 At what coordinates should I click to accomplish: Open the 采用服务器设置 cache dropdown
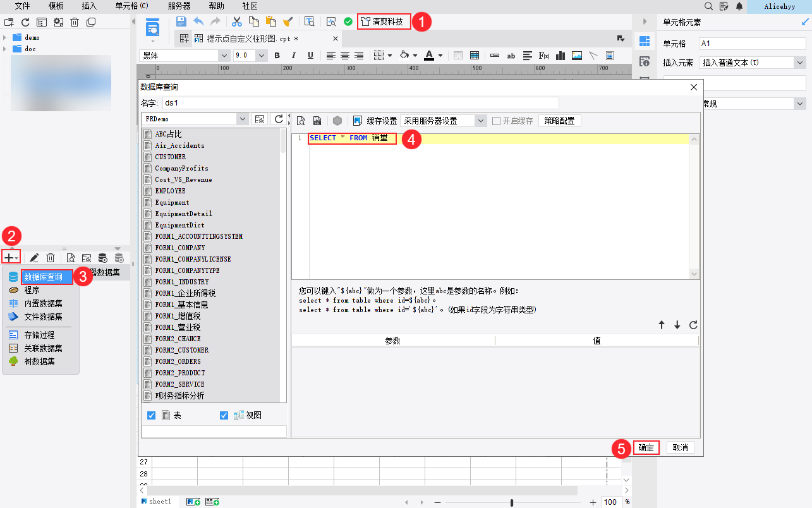[444, 121]
